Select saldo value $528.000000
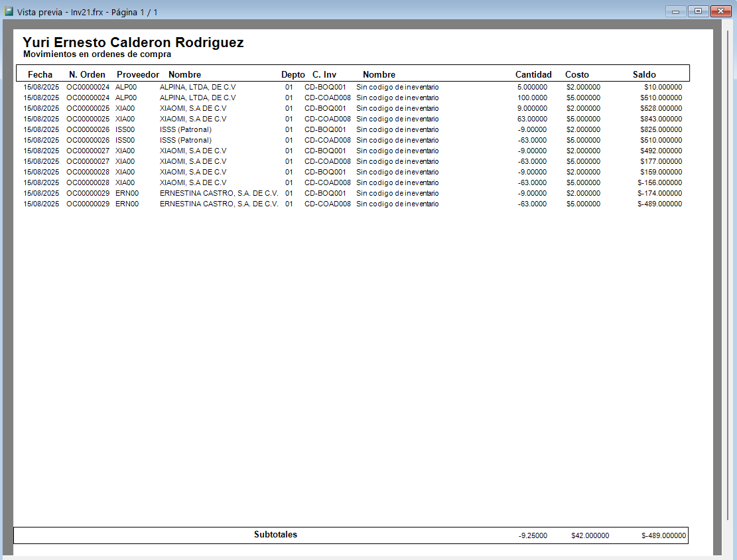Screen dimensions: 737x560 pyautogui.click(x=661, y=108)
